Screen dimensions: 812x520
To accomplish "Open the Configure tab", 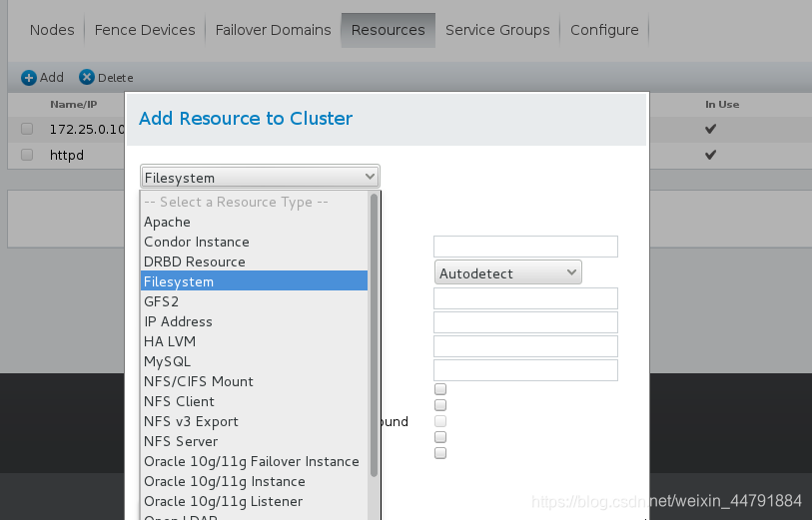I will (x=604, y=30).
